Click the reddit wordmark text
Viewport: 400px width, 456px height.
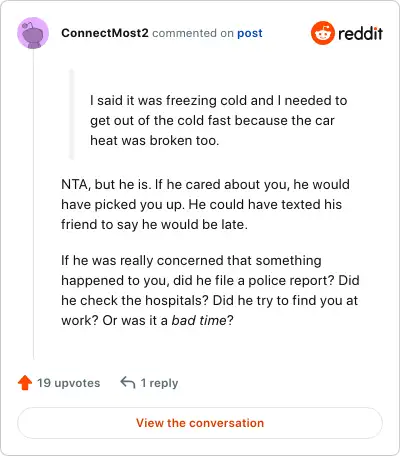[360, 33]
